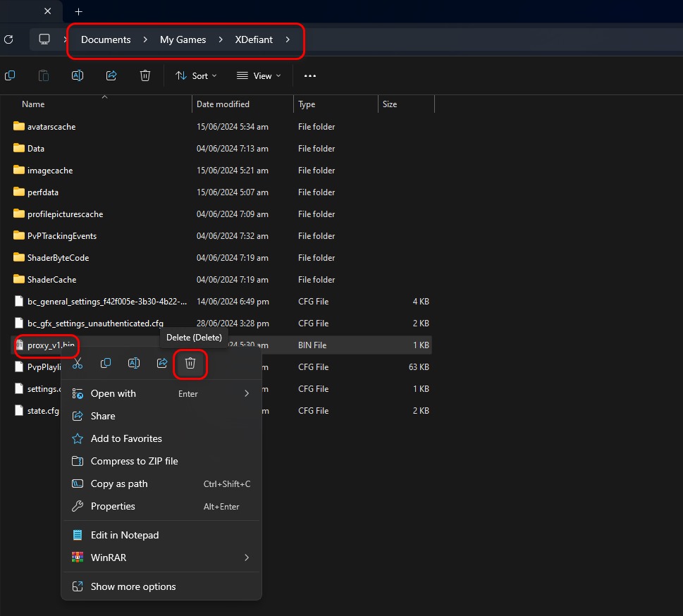The height and width of the screenshot is (616, 683).
Task: Sort by Date modified column header
Action: 223,104
